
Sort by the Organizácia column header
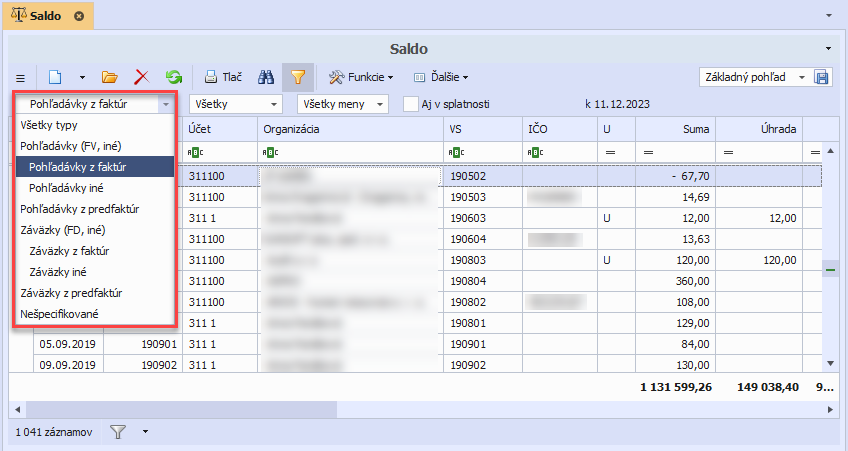[x=349, y=129]
